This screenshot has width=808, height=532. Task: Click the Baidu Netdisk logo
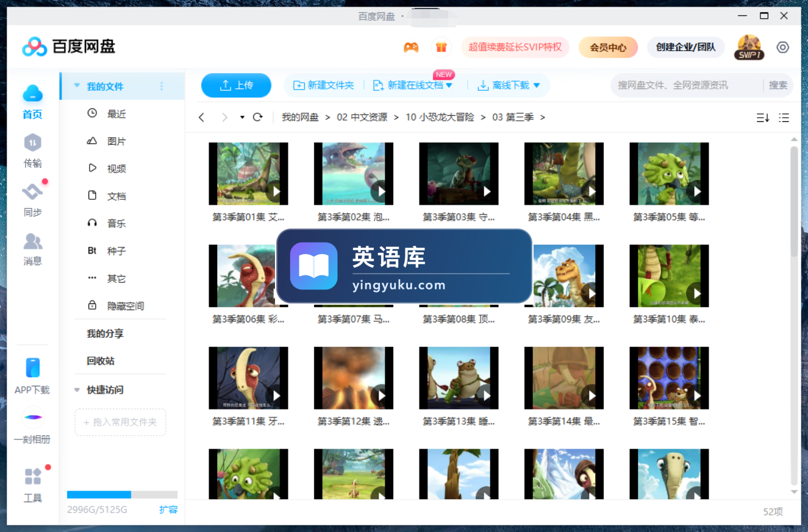click(x=69, y=46)
